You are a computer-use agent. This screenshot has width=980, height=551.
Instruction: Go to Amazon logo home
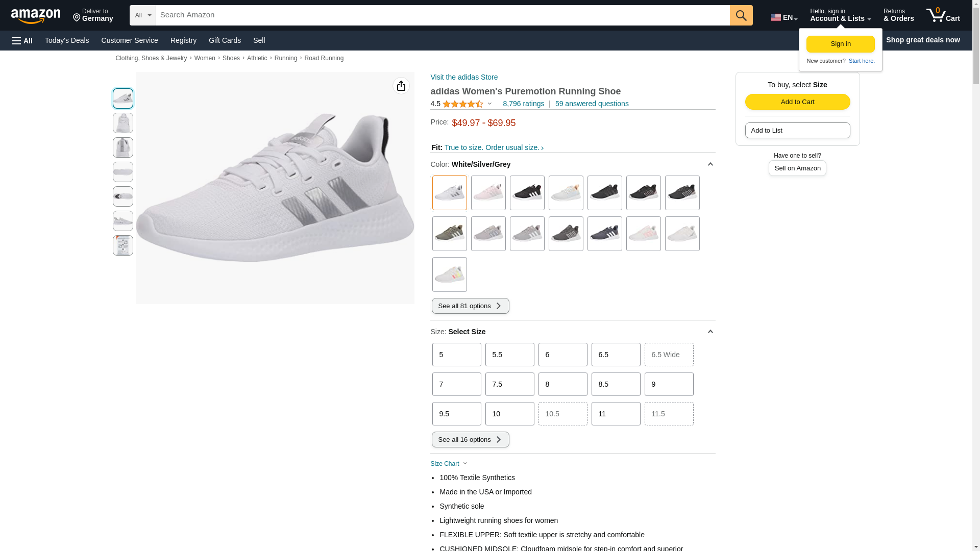[x=36, y=16]
